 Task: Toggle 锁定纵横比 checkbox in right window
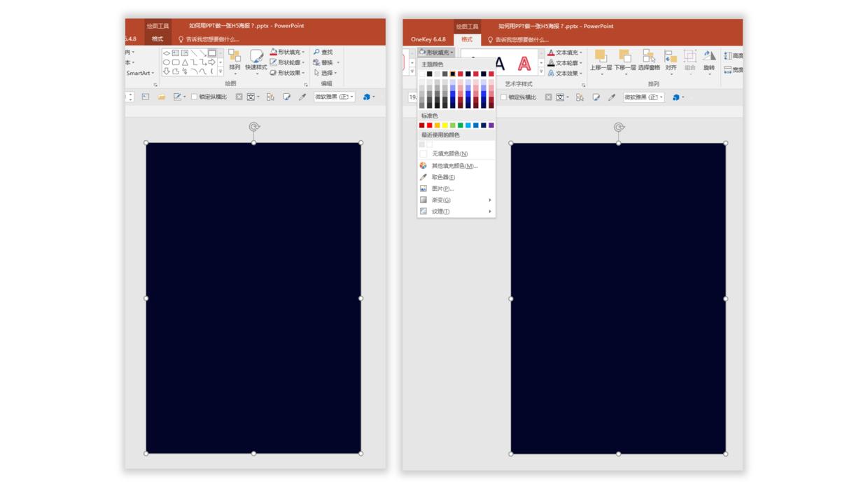coord(503,97)
